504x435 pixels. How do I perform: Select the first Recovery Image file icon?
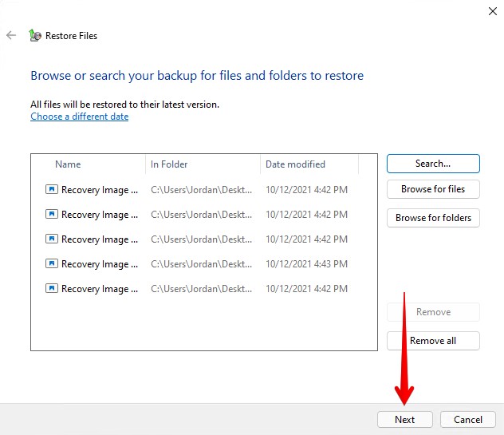[x=52, y=190]
